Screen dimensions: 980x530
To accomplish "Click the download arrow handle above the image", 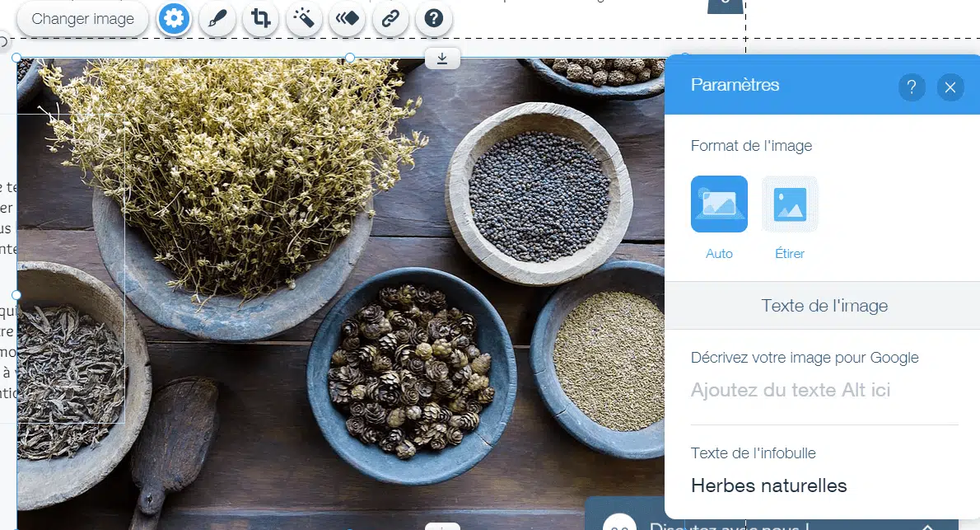I will (442, 59).
